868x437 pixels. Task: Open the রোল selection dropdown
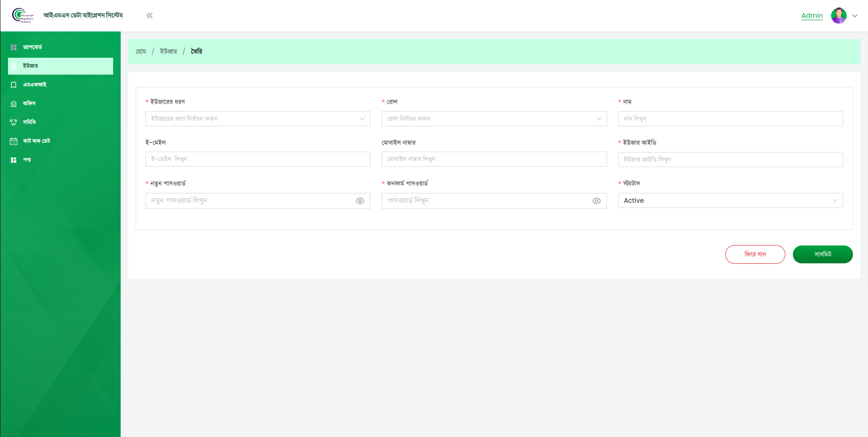click(x=494, y=119)
